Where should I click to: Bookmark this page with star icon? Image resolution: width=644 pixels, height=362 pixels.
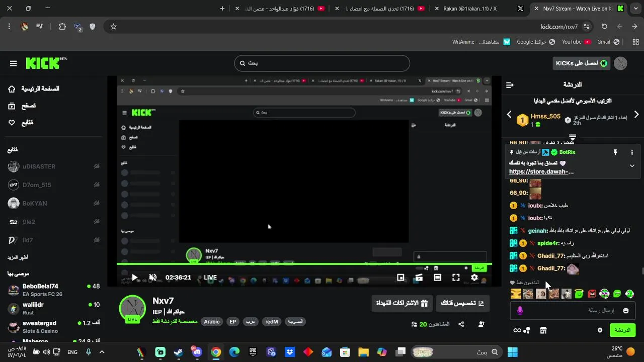tap(113, 27)
